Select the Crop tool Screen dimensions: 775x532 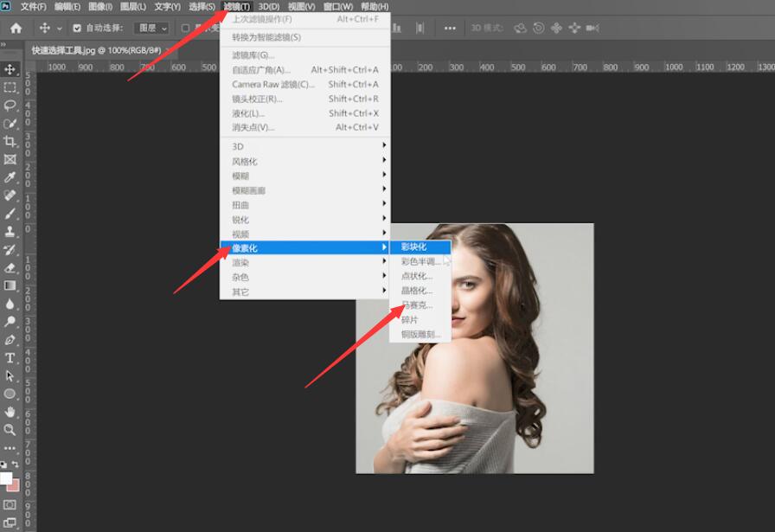pos(10,141)
